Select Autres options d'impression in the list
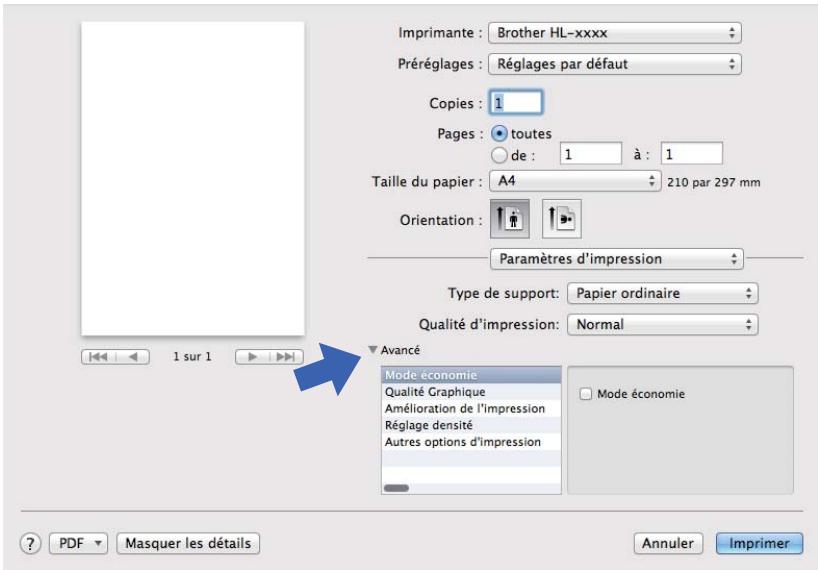This screenshot has height=570, width=818. point(471,442)
